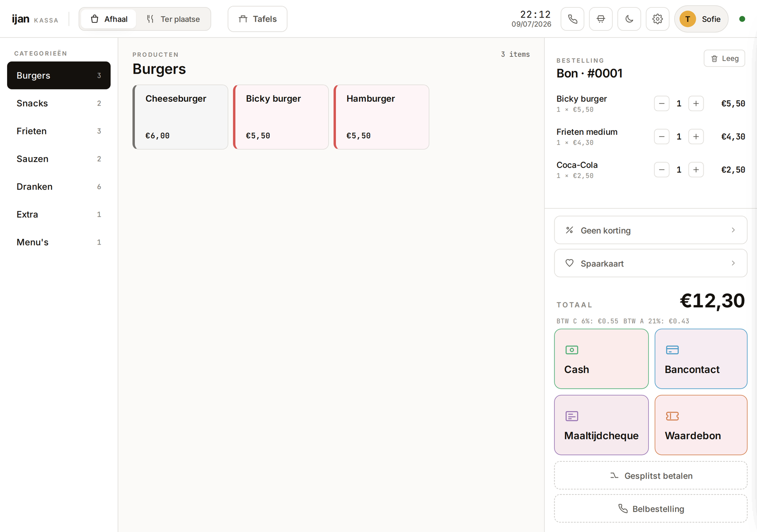Viewport: 757px width, 532px height.
Task: Increase Bicky burger quantity
Action: pyautogui.click(x=696, y=104)
